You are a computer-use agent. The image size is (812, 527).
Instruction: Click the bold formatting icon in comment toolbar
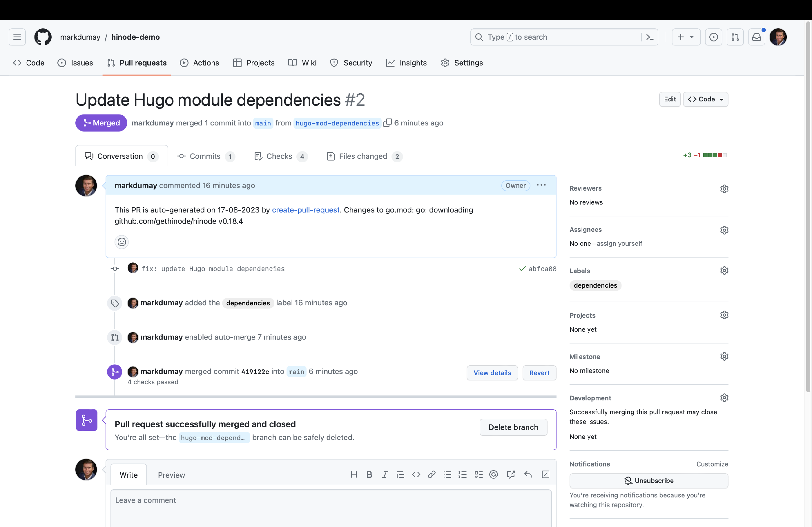(368, 474)
